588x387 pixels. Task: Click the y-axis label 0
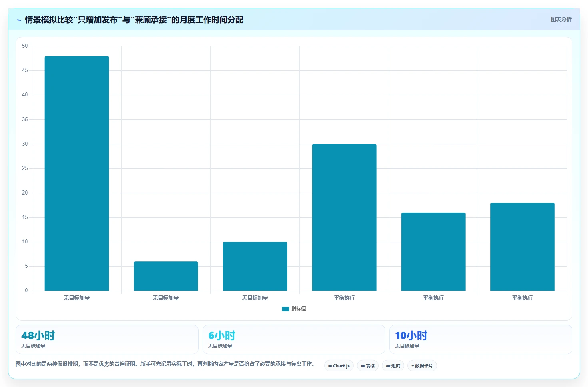coord(26,291)
